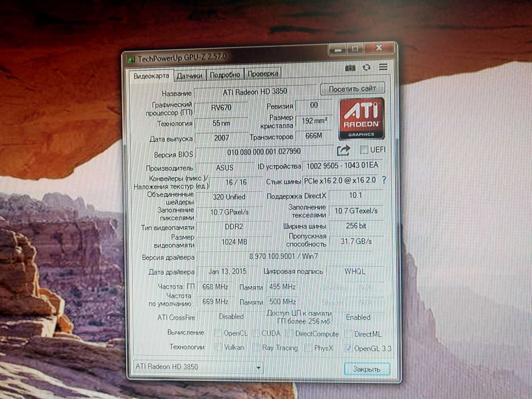Screen dimensions: 532x399
Task: Take a screenshot with the camera icon
Action: point(350,68)
